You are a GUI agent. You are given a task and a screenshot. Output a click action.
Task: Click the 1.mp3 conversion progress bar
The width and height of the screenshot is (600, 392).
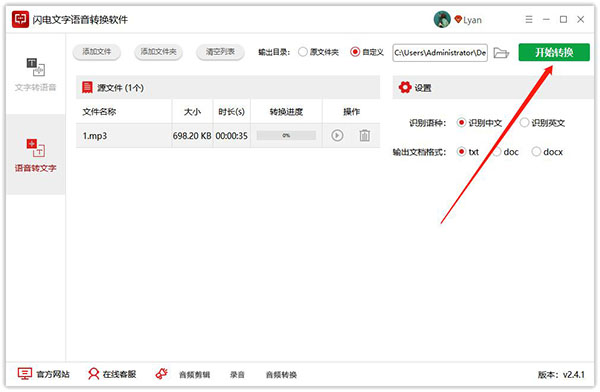[286, 136]
